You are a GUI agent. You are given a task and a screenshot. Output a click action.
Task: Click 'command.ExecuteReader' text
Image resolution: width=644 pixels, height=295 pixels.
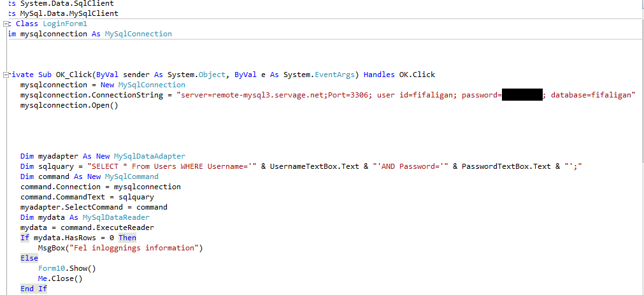tap(107, 227)
